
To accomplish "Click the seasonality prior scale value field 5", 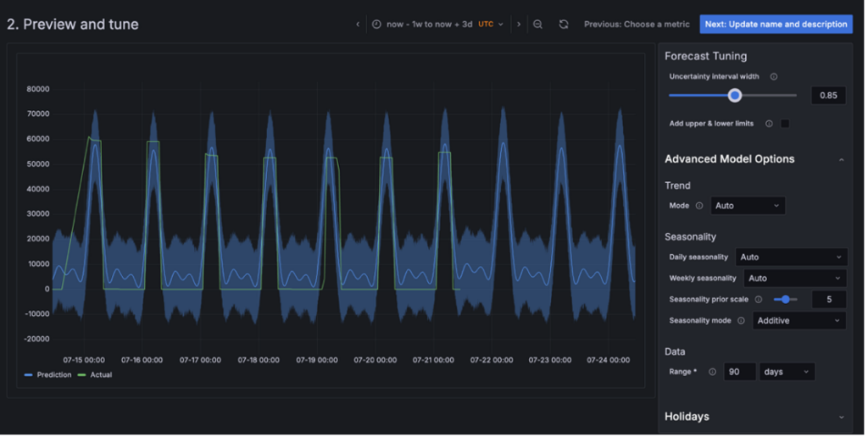I will click(829, 300).
